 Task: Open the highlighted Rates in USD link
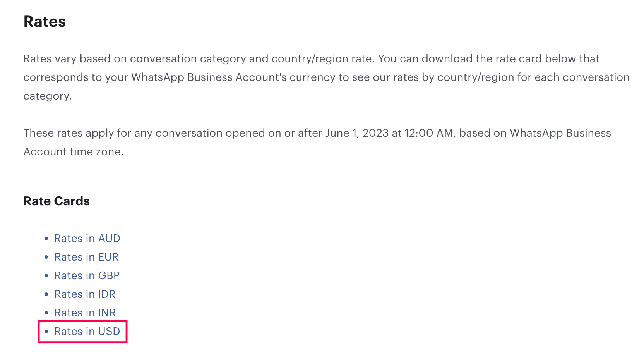point(87,331)
